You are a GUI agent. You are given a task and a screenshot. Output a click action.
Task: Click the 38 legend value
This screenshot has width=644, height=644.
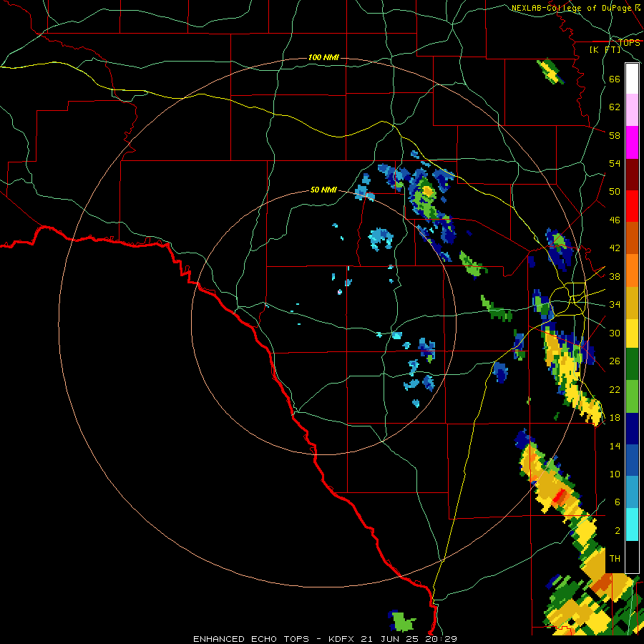pos(615,276)
